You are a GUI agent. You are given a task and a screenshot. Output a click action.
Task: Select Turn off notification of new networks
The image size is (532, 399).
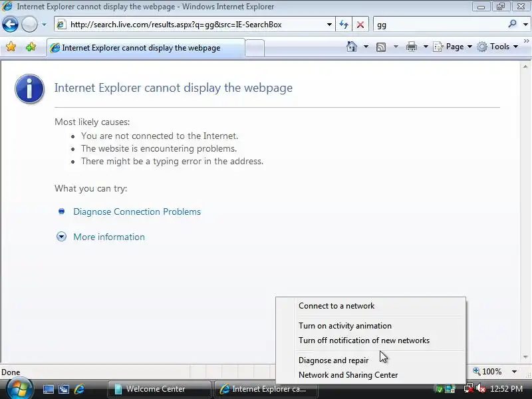(x=370, y=340)
